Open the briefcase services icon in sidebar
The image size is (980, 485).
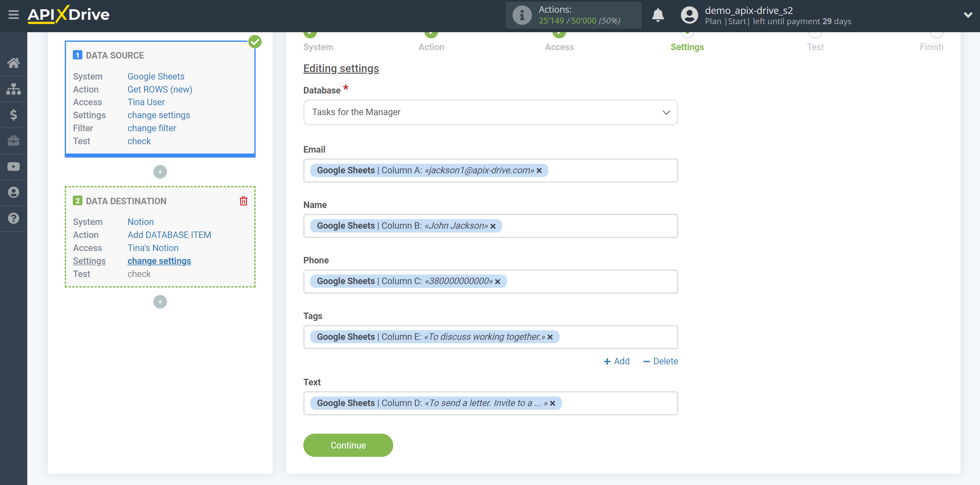[14, 140]
